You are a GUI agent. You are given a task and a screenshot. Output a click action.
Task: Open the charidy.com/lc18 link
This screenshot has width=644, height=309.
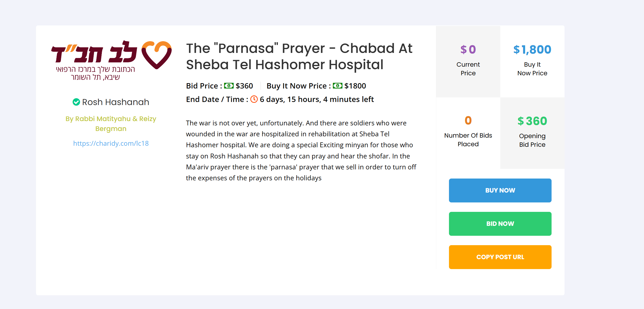point(111,143)
